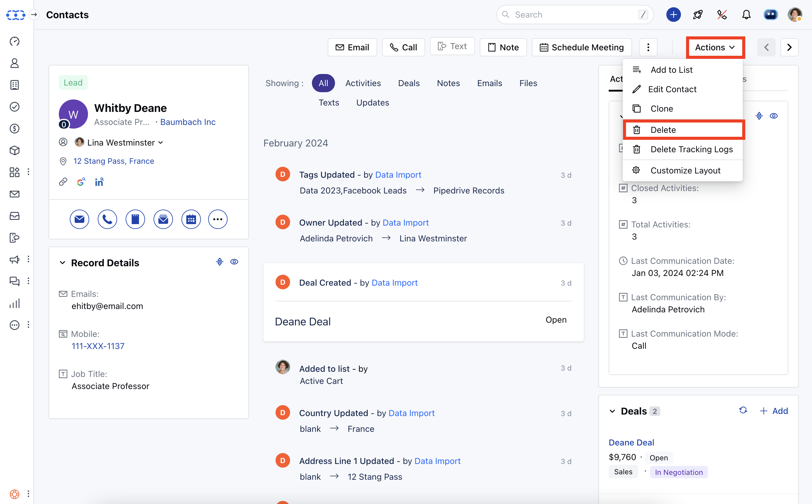Click the round phone call icon
The image size is (812, 504).
[x=107, y=219]
